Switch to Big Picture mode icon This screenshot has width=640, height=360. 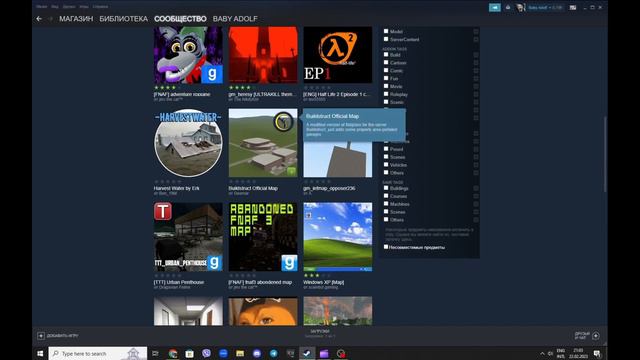pos(573,7)
